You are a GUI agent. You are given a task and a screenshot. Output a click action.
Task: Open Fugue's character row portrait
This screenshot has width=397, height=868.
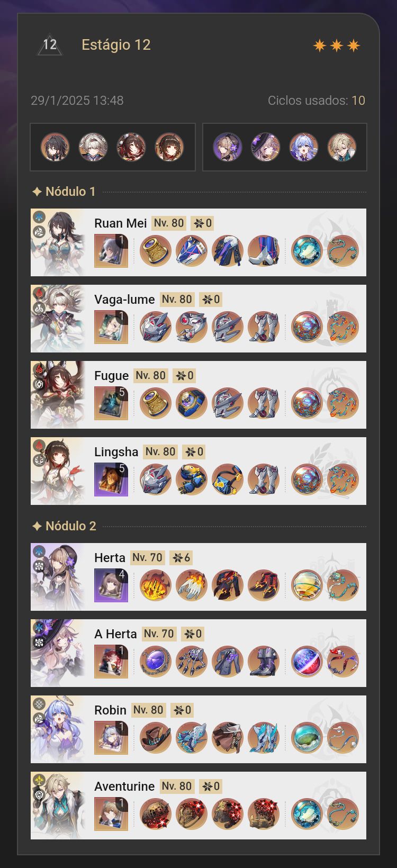58,395
